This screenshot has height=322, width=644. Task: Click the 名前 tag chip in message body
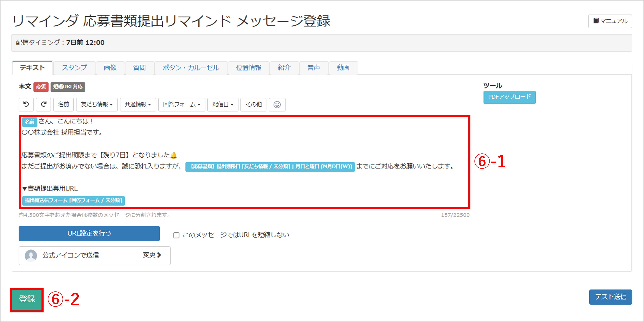[x=30, y=122]
